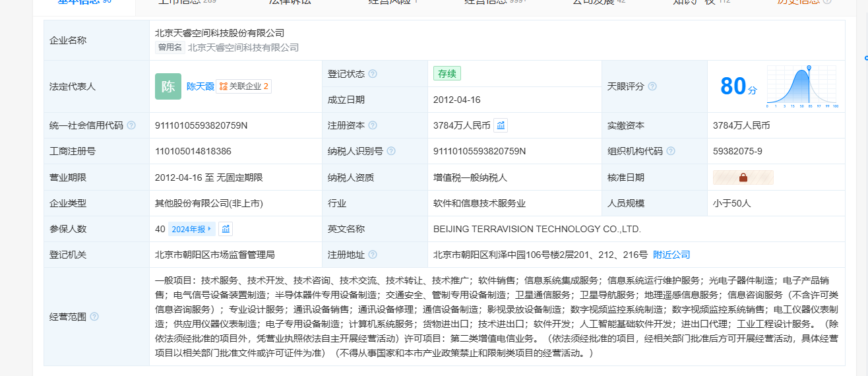Switch to the 法律诉讼 tab
Screen dimensions: 868x376
point(290,2)
